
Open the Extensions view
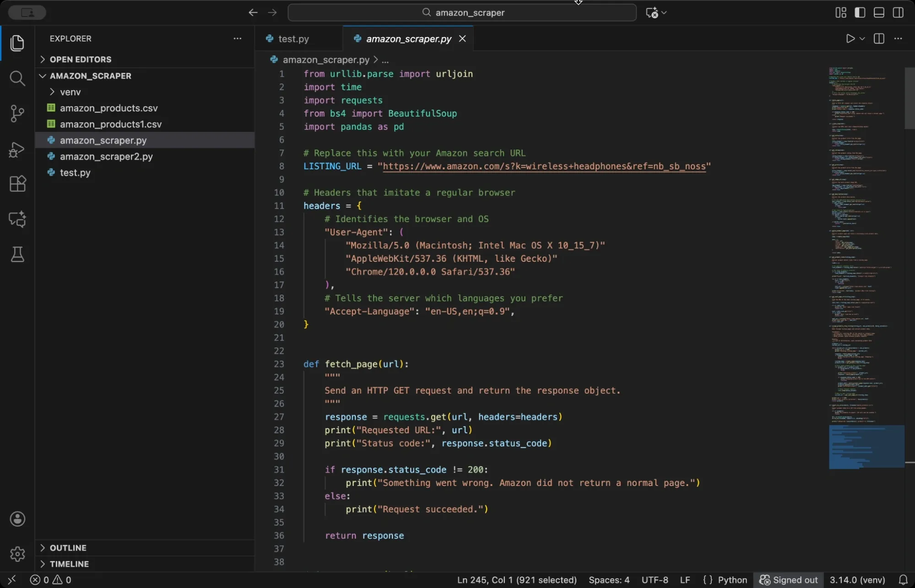point(17,184)
